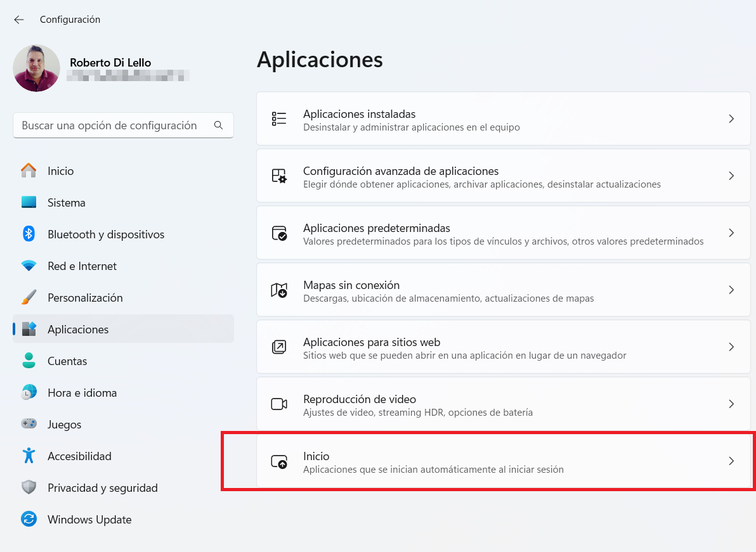The height and width of the screenshot is (552, 756).
Task: Click the back arrow in the title bar
Action: [x=19, y=20]
